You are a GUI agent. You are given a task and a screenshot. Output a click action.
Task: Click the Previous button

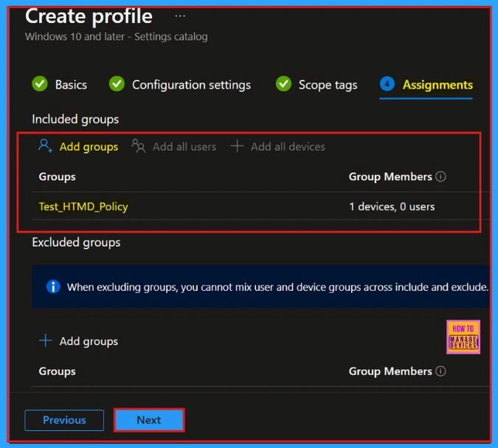64,420
